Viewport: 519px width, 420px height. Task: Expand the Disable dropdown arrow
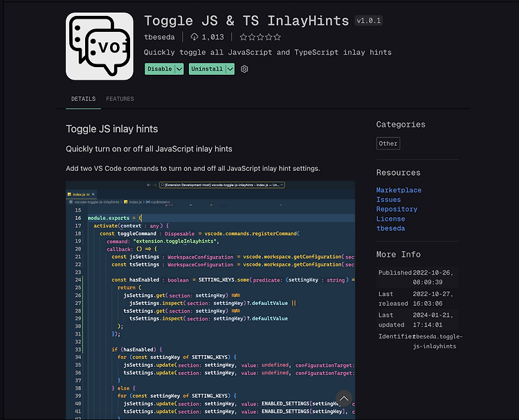point(179,69)
